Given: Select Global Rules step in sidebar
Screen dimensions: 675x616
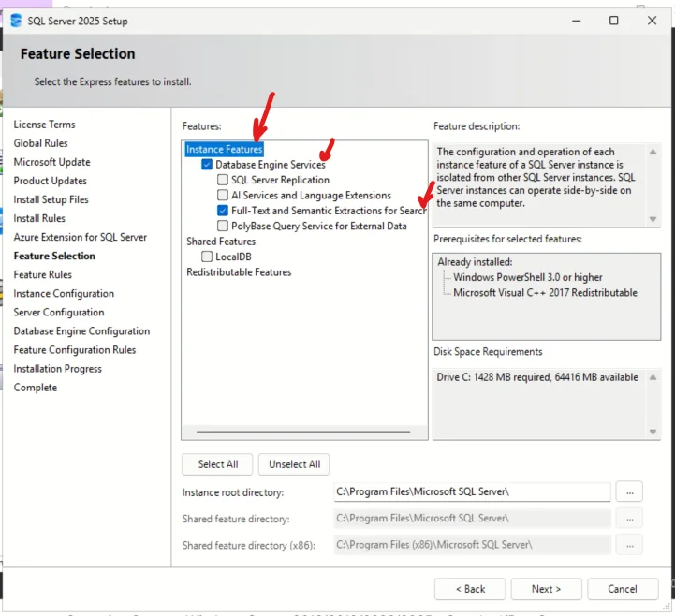Looking at the screenshot, I should click(x=40, y=143).
